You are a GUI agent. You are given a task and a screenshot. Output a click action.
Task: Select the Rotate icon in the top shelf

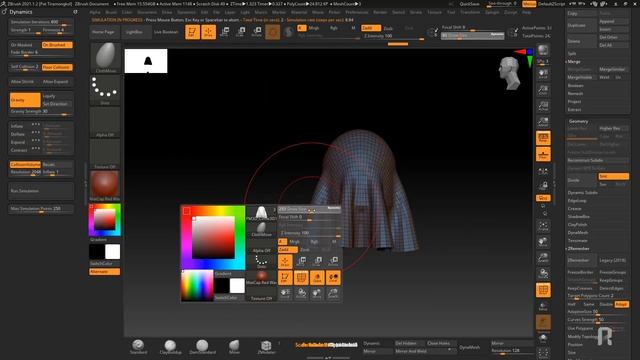[257, 32]
